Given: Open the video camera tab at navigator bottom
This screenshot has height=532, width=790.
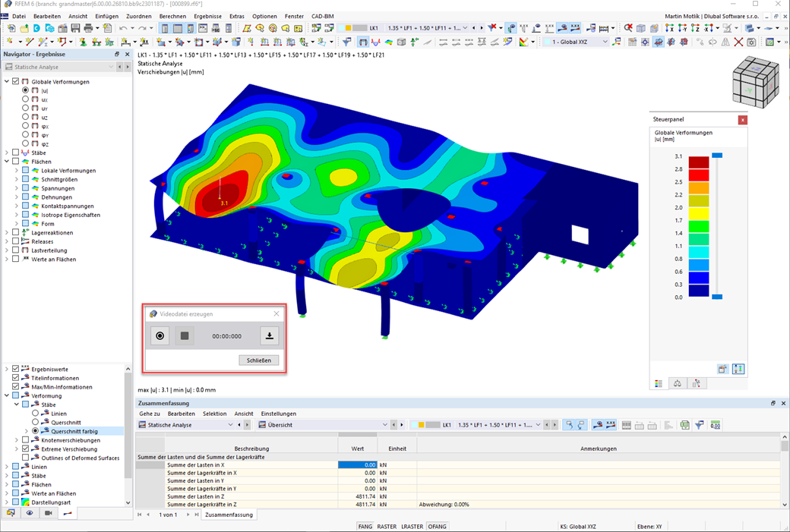Looking at the screenshot, I should pyautogui.click(x=49, y=513).
